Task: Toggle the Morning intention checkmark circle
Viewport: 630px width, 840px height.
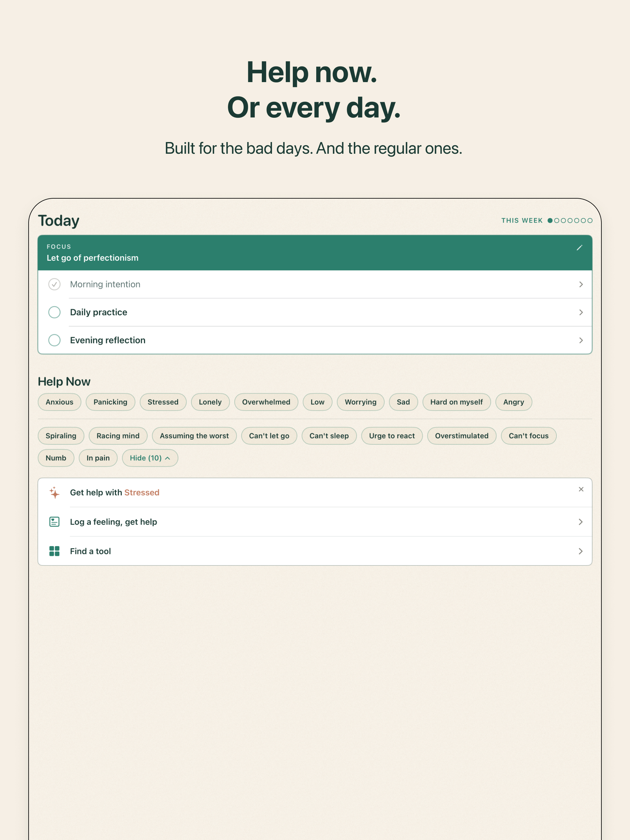Action: [x=54, y=284]
